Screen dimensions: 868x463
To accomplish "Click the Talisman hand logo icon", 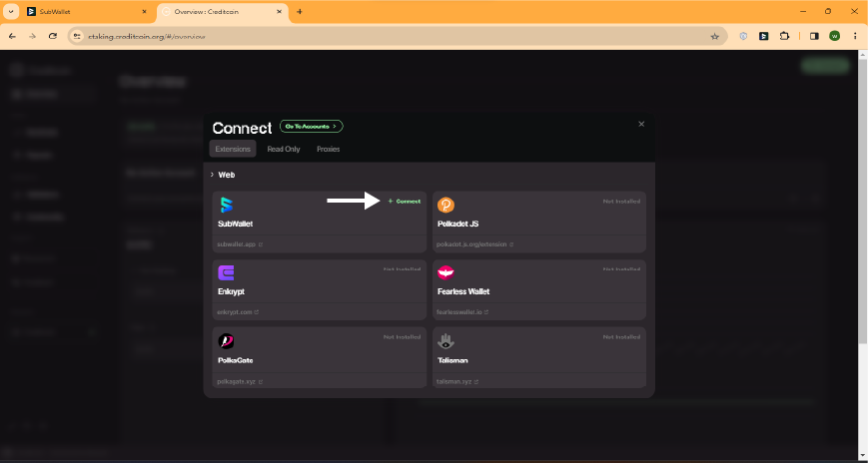I will click(x=445, y=341).
